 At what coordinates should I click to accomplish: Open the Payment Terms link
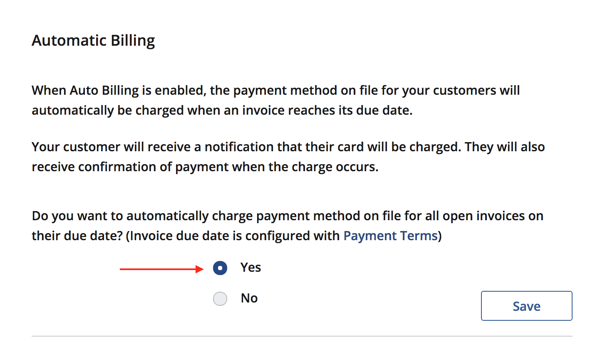pyautogui.click(x=390, y=236)
